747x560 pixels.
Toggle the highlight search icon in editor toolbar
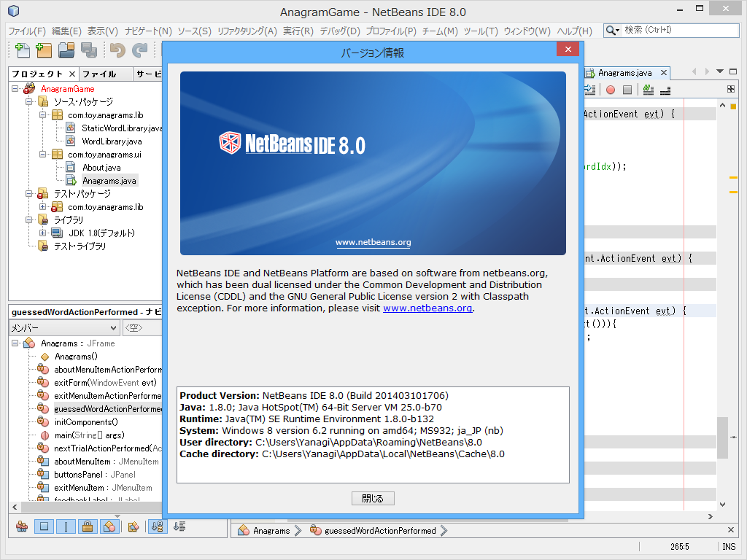tap(649, 90)
